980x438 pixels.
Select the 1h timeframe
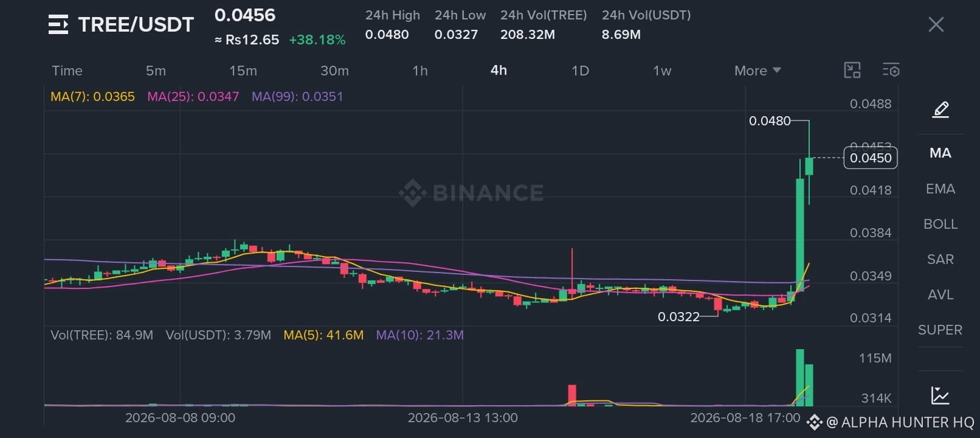coord(420,71)
